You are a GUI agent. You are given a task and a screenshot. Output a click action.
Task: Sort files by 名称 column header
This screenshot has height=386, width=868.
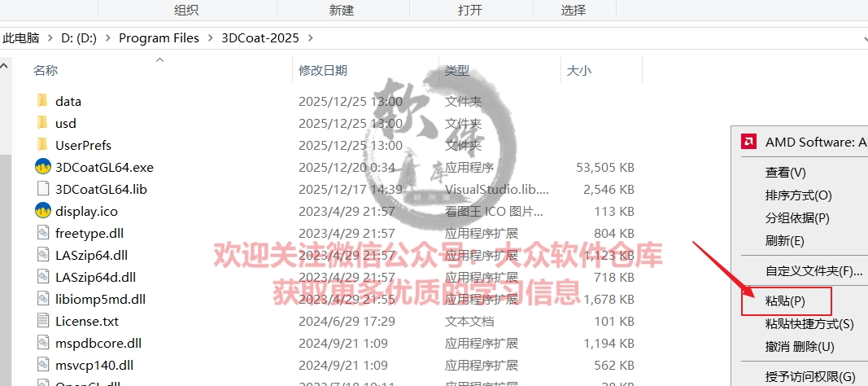pos(46,70)
